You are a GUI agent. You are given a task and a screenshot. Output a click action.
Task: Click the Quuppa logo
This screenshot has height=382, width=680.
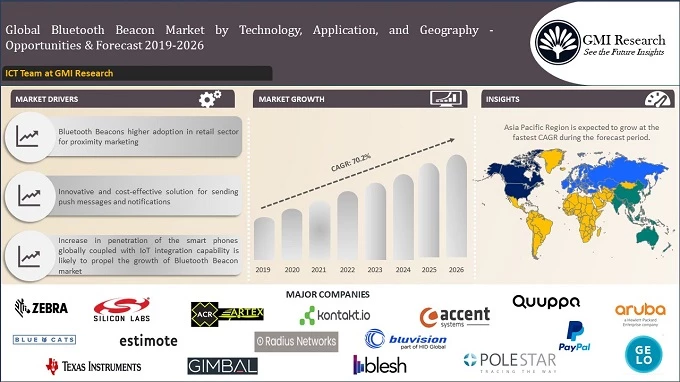tap(546, 302)
